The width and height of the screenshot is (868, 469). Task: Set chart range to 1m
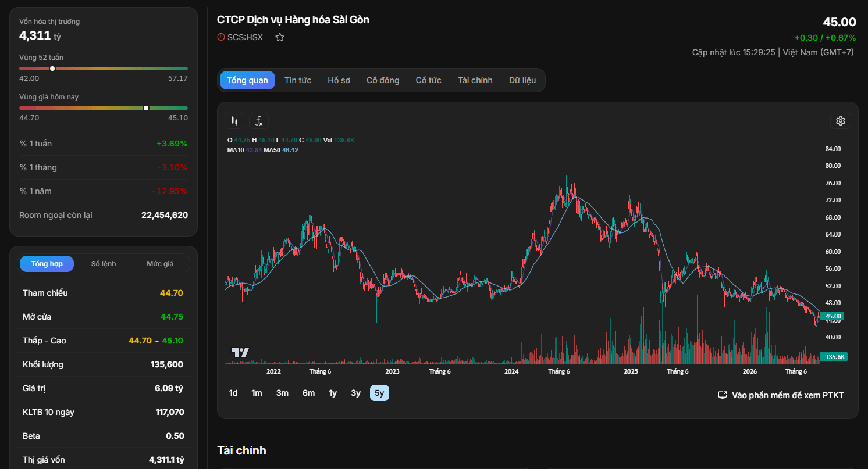[x=257, y=393]
